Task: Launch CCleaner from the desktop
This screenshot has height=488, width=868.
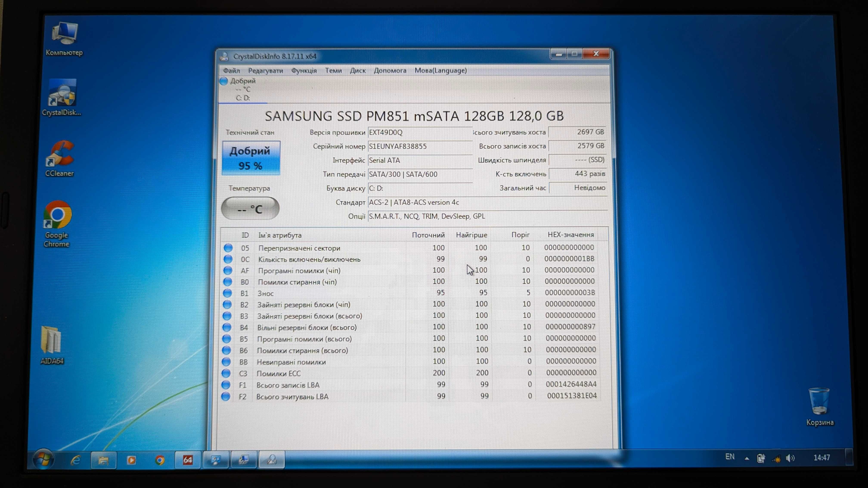Action: tap(60, 158)
